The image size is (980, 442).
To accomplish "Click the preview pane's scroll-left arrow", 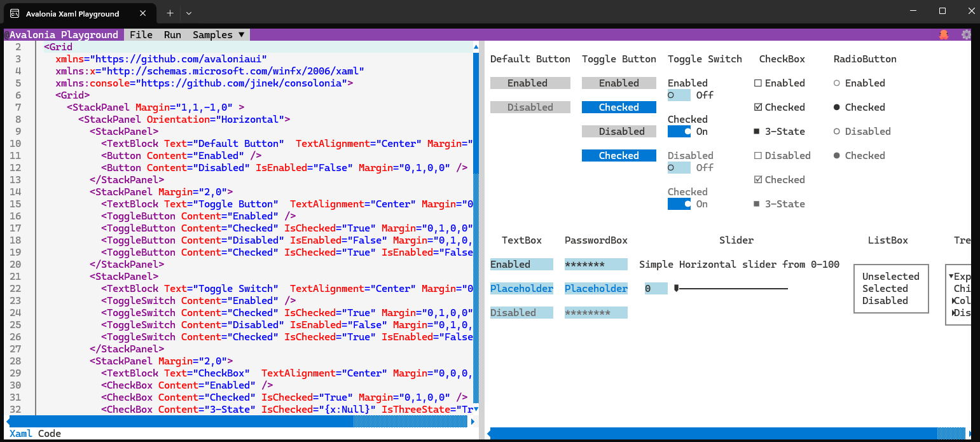I will tap(489, 433).
